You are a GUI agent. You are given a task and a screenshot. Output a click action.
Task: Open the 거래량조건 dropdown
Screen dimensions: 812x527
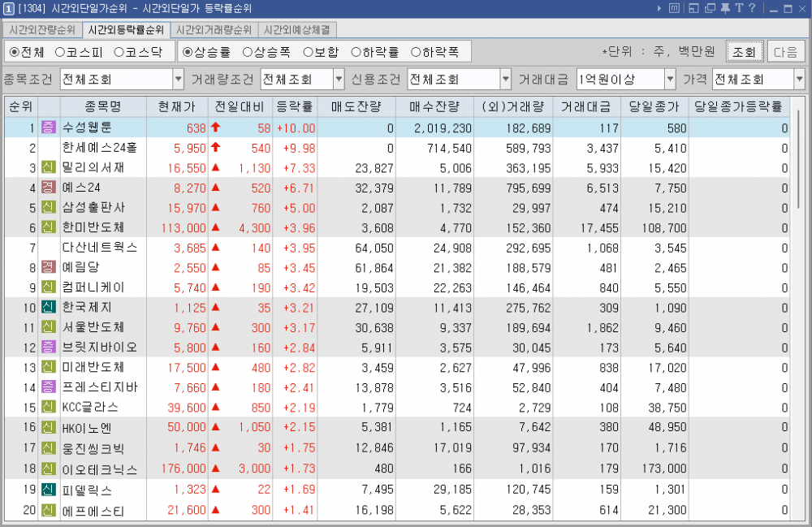(x=339, y=80)
